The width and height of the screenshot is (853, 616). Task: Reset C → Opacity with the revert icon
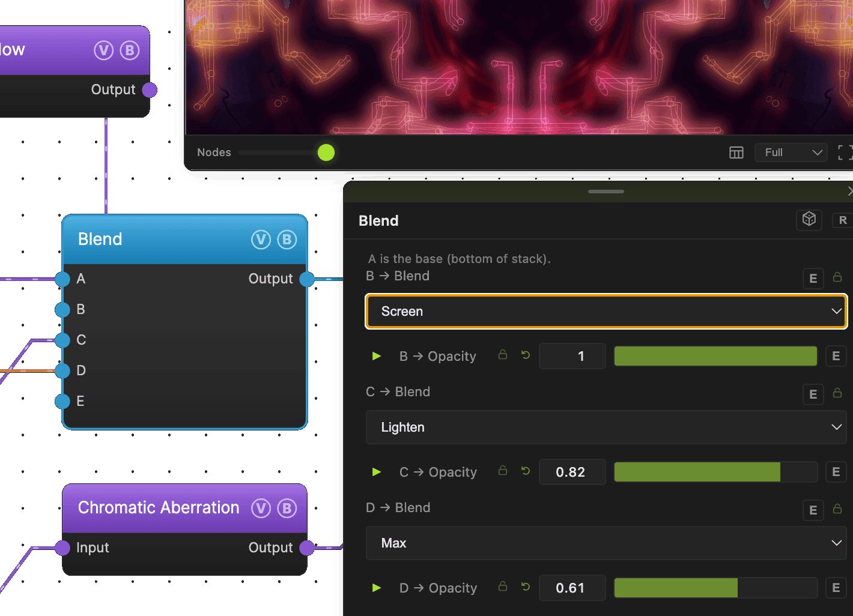point(526,471)
